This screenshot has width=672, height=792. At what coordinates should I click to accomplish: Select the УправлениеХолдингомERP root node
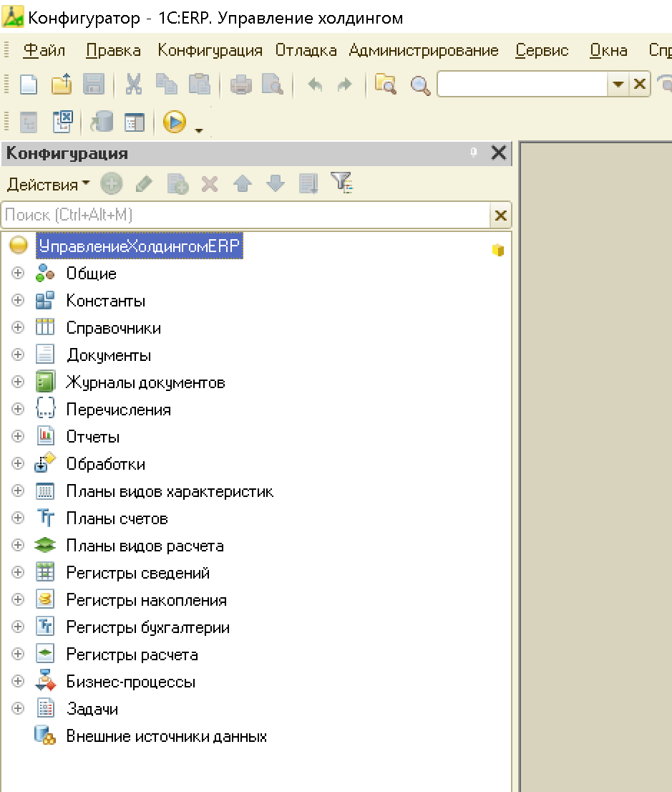(140, 246)
